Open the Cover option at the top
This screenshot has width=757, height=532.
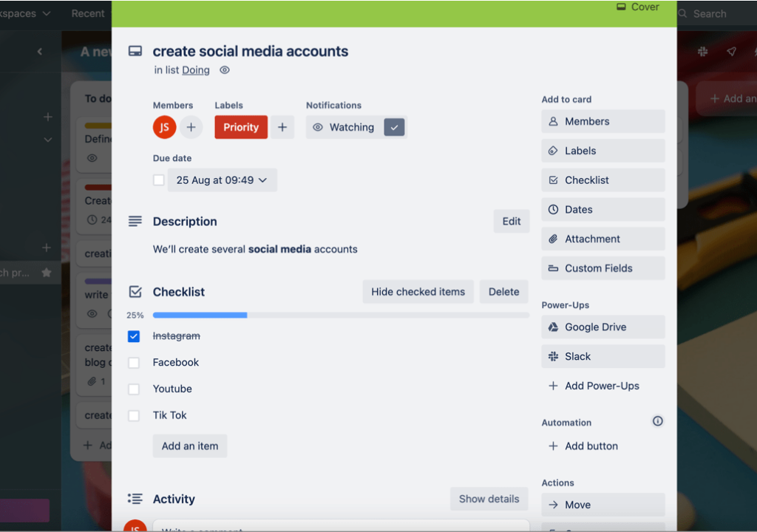(637, 7)
